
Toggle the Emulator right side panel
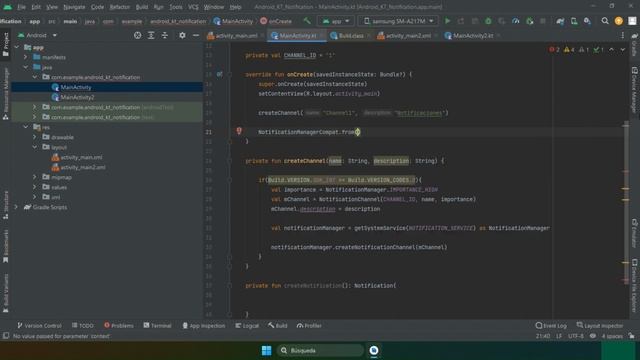pos(634,233)
